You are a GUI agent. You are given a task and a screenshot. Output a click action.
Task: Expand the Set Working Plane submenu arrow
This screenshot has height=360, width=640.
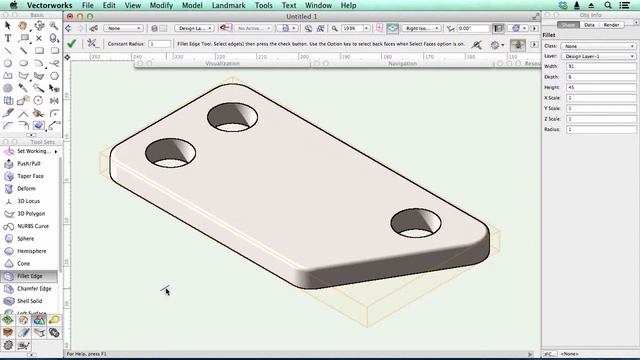click(56, 151)
